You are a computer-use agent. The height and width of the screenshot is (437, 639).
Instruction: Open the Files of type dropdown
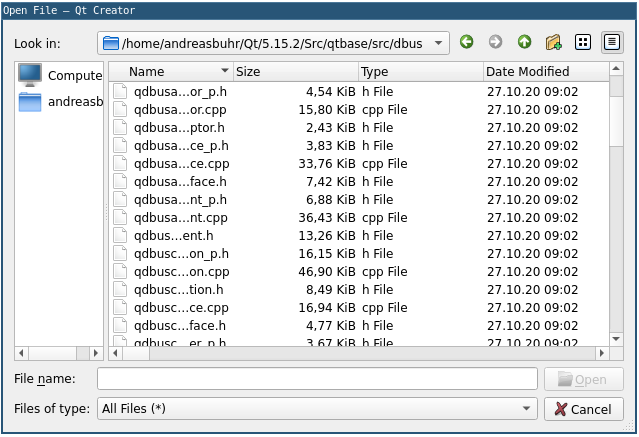528,408
